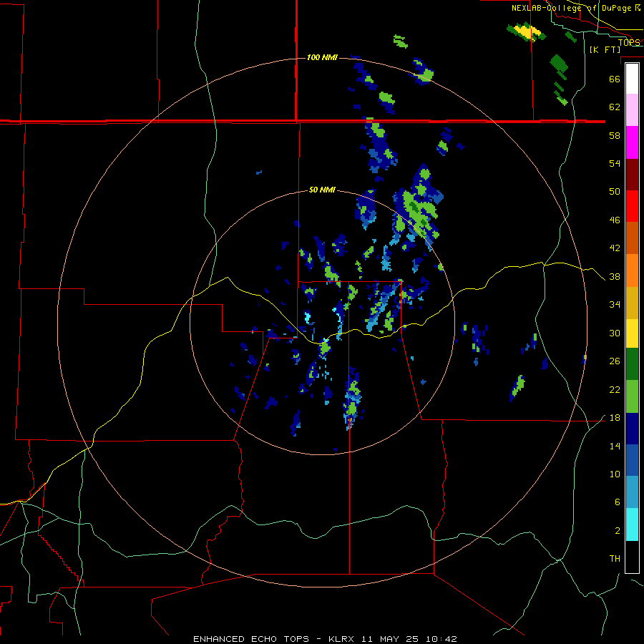Click the "26" legend value

pyautogui.click(x=615, y=361)
